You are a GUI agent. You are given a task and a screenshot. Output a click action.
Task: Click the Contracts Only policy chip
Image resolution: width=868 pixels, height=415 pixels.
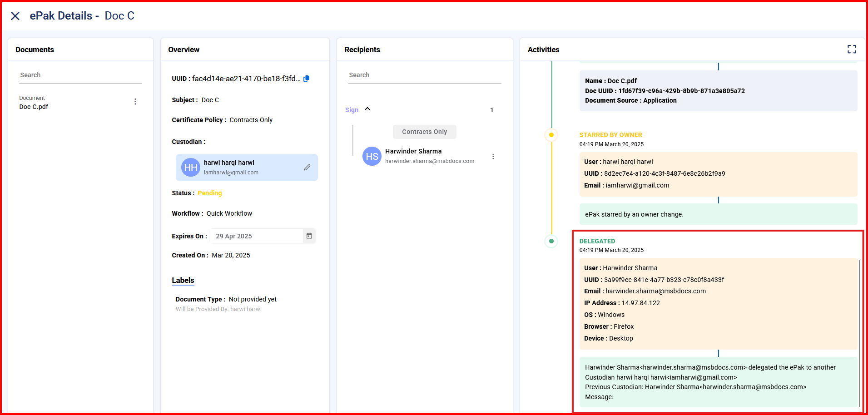pos(424,132)
